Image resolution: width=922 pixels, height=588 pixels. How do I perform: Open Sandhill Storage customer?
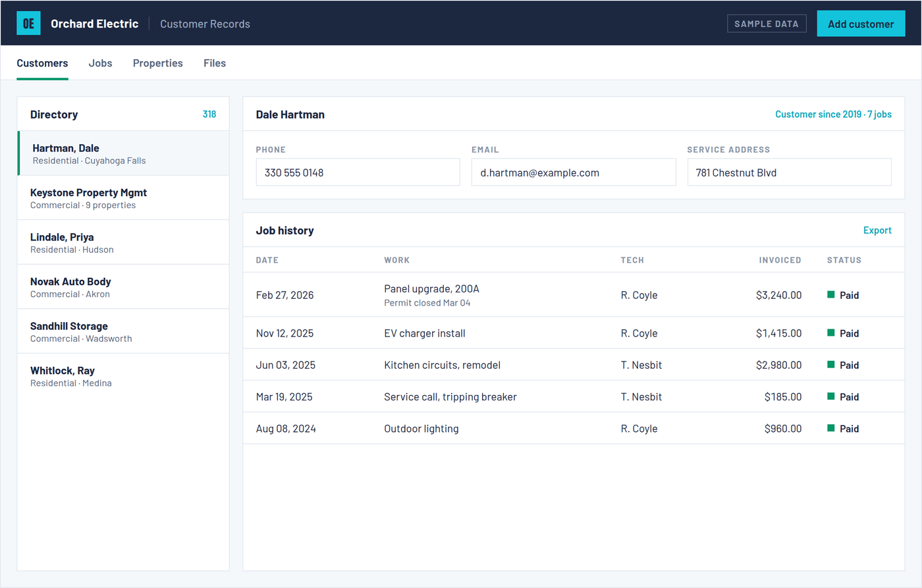123,331
